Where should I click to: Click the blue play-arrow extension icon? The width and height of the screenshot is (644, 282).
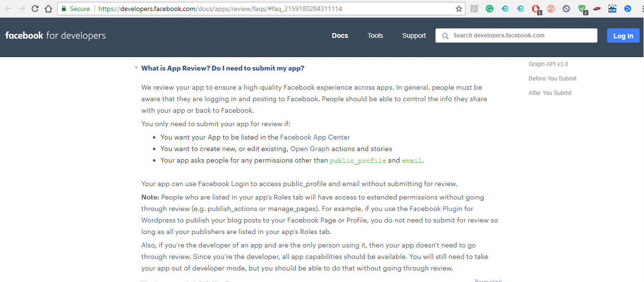tap(628, 9)
